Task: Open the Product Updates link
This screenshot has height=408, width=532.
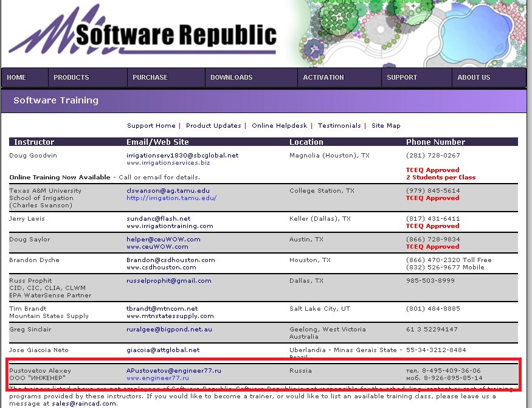Action: pyautogui.click(x=213, y=126)
